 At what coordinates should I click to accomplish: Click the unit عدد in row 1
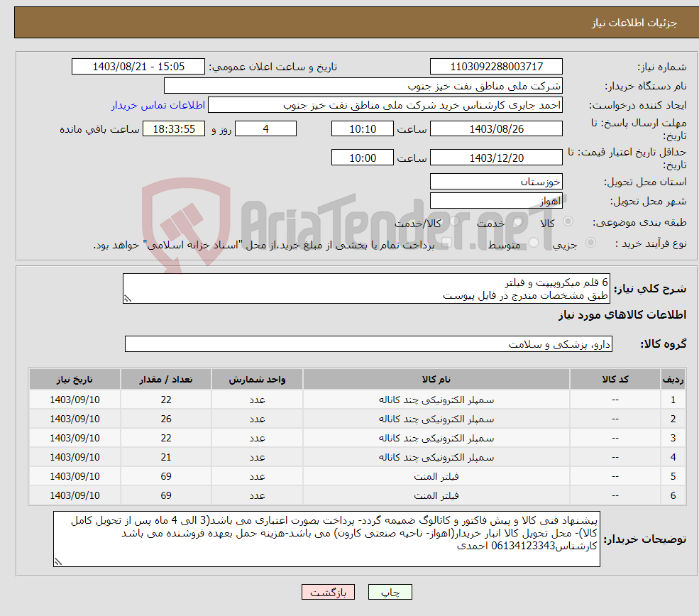coord(257,400)
